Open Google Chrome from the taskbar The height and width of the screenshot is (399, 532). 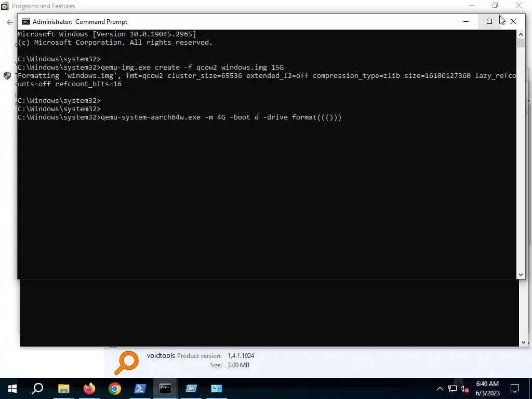[115, 389]
